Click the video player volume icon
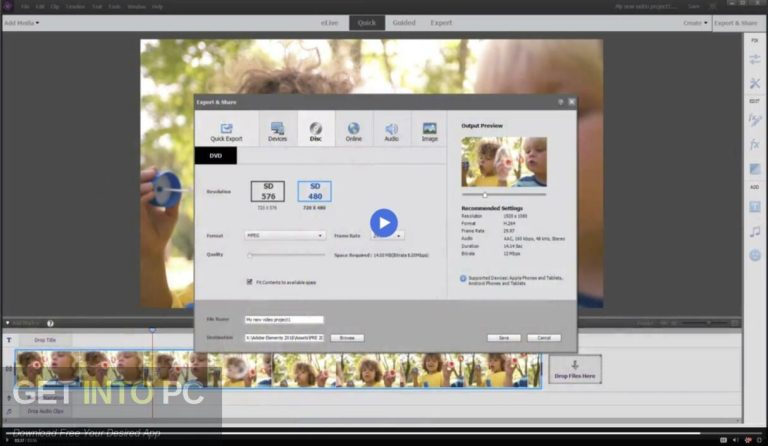This screenshot has height=446, width=768. (x=735, y=440)
